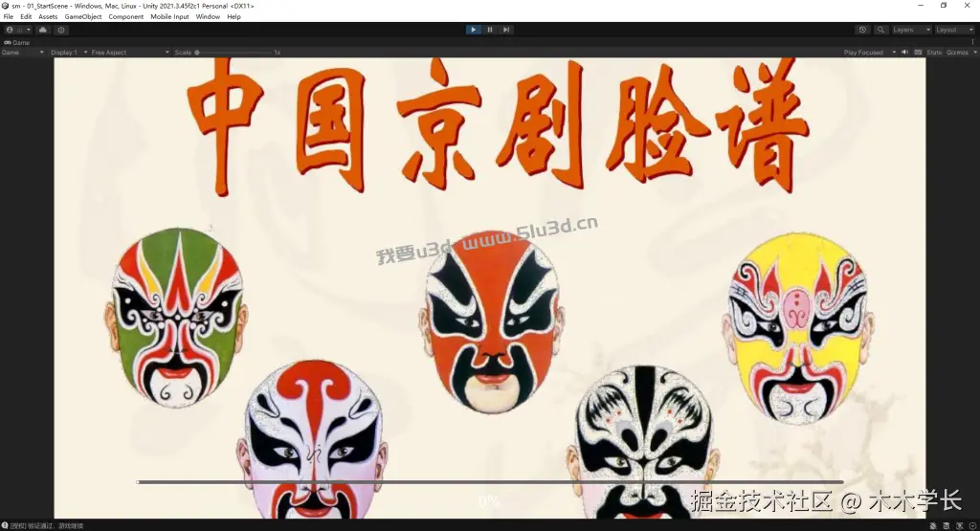Click the Step frame button

[506, 30]
